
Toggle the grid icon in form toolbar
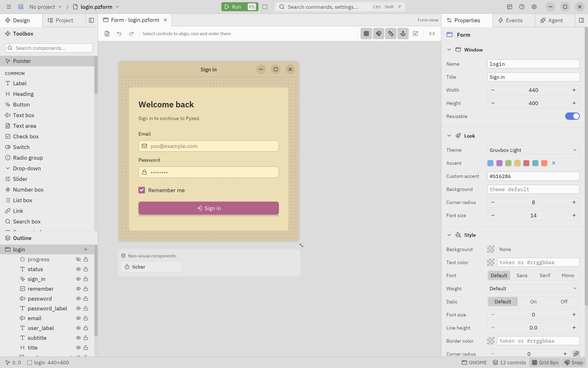pos(366,34)
